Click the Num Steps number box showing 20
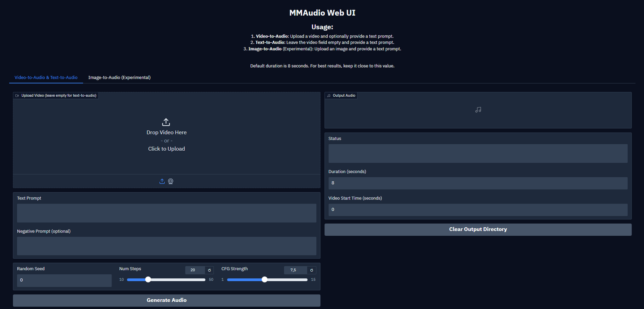The width and height of the screenshot is (644, 309). click(195, 270)
